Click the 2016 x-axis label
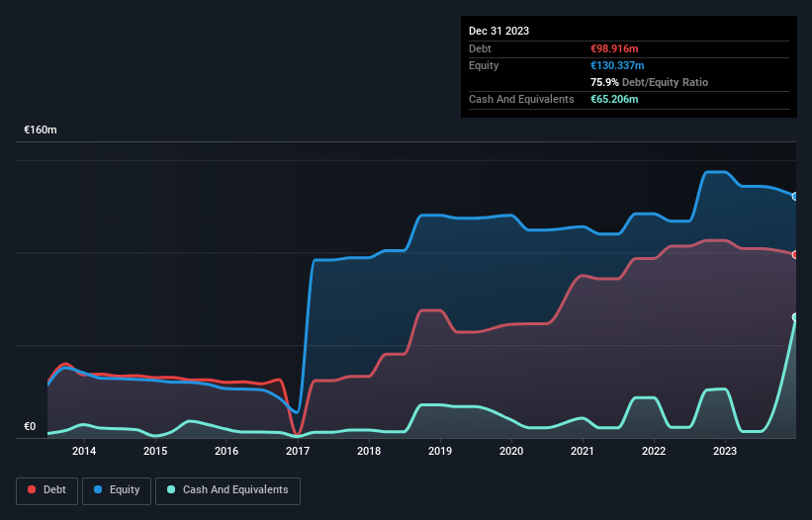812x520 pixels. (226, 451)
